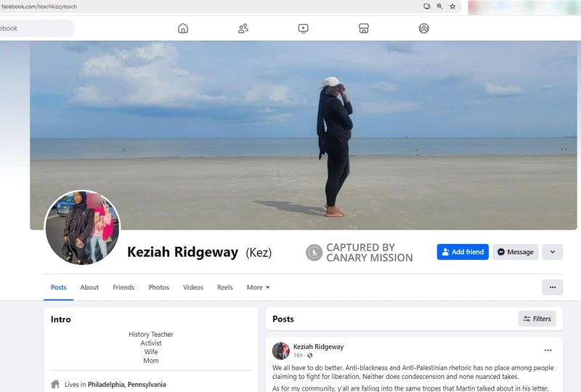The width and height of the screenshot is (581, 392).
Task: Click the home icon beside Lives in
Action: (55, 384)
